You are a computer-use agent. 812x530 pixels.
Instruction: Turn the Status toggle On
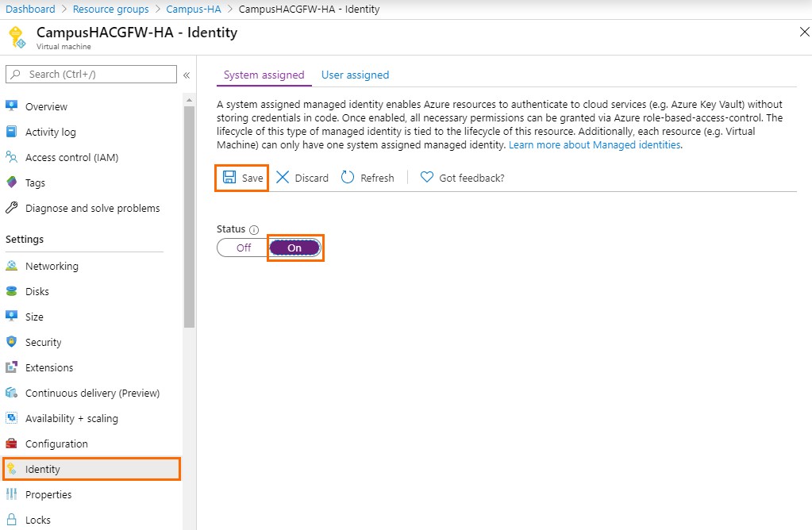pos(294,248)
